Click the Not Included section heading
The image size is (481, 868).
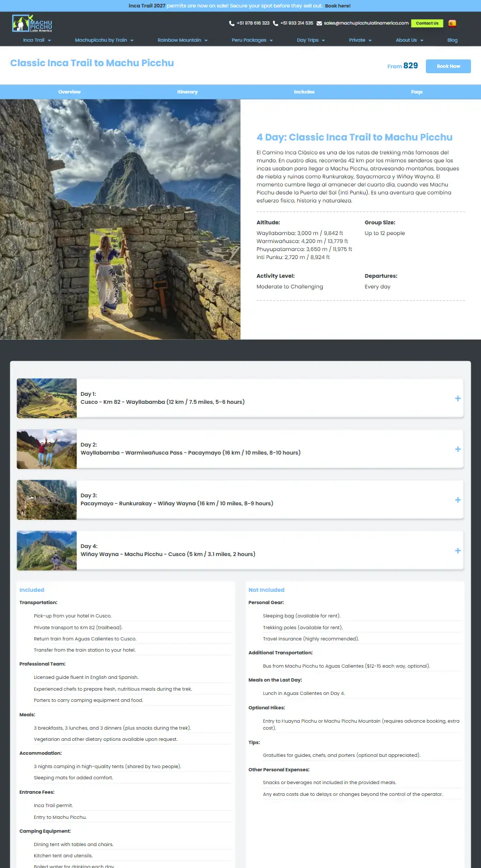[x=266, y=590]
